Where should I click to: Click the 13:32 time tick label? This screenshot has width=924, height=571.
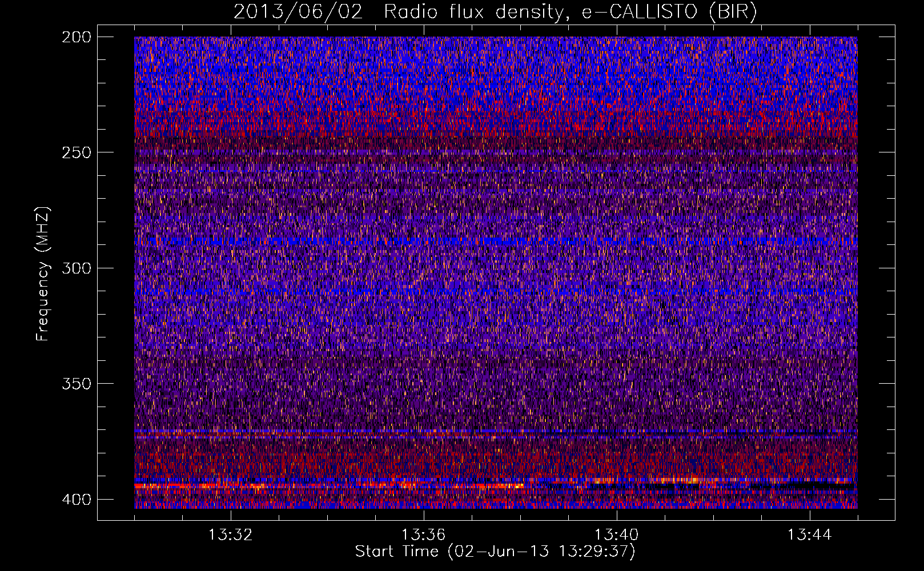pyautogui.click(x=230, y=535)
